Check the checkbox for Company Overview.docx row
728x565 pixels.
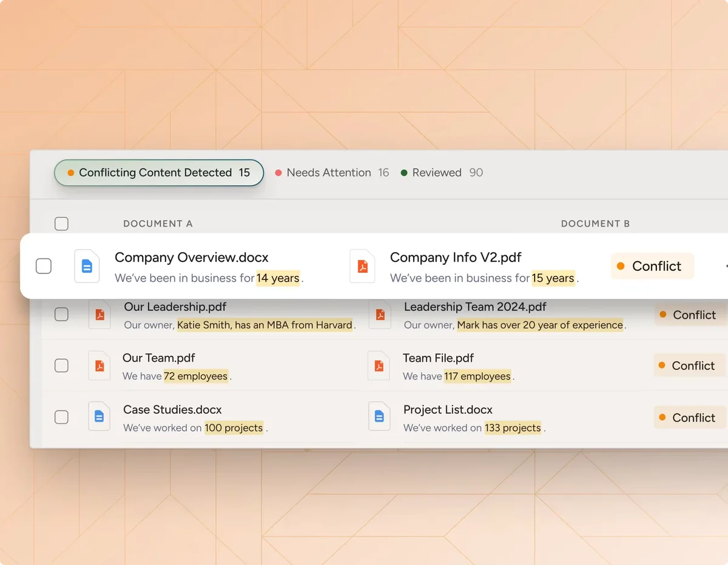(44, 266)
